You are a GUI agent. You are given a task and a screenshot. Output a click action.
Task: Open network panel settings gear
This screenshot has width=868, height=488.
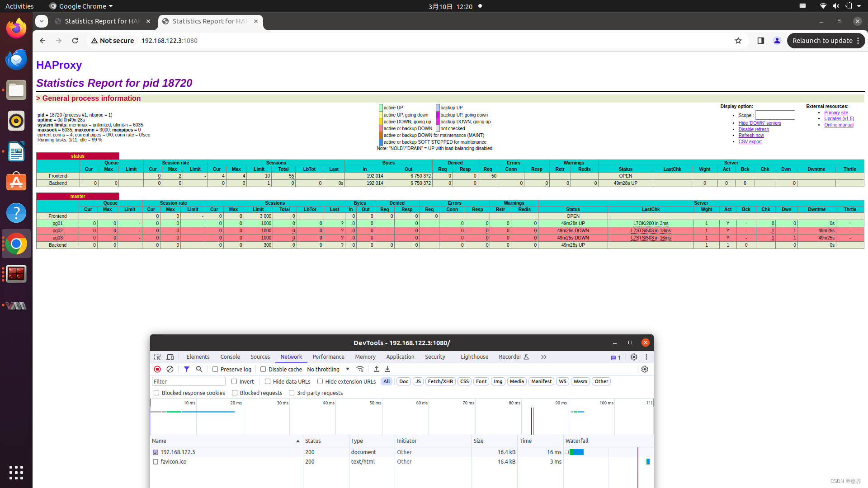pos(645,369)
